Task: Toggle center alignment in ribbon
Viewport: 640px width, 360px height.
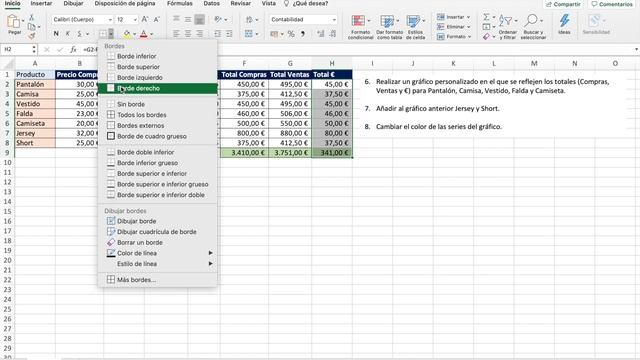Action: click(x=188, y=33)
